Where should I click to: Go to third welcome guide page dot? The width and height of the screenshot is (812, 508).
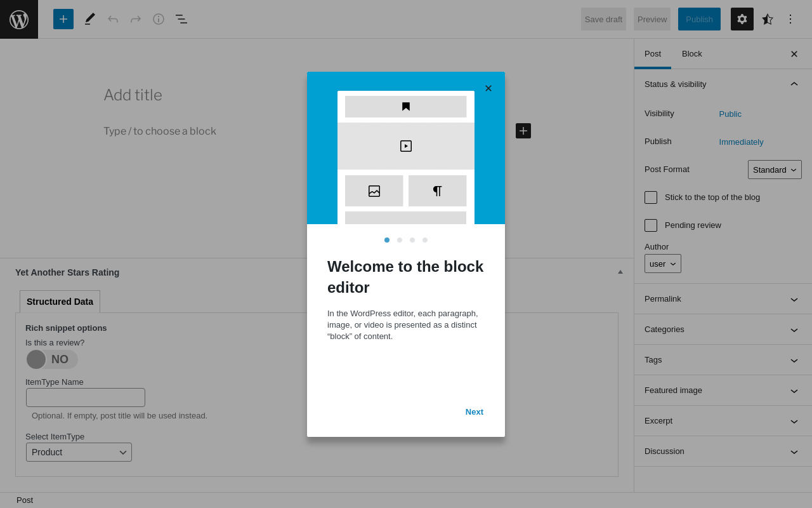tap(412, 240)
